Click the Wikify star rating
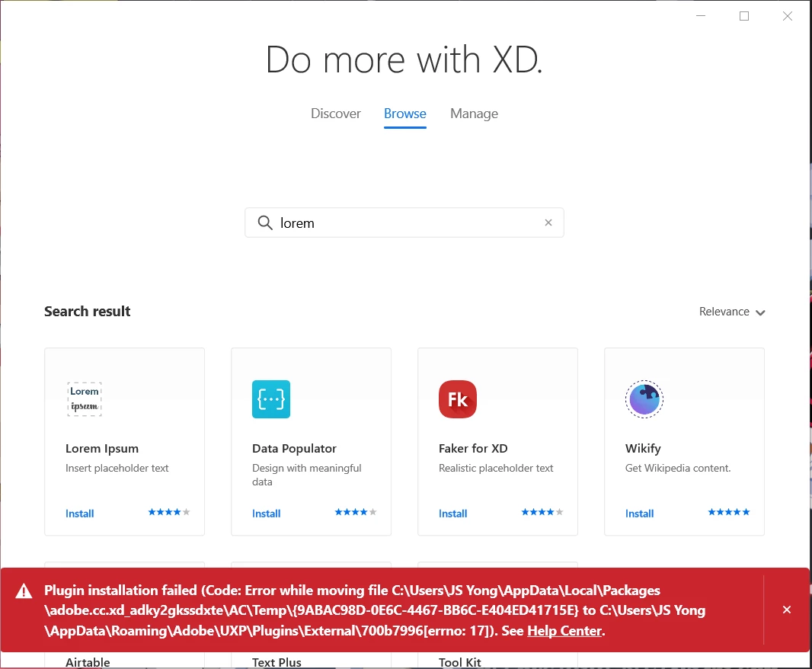Image resolution: width=812 pixels, height=669 pixels. [x=729, y=512]
